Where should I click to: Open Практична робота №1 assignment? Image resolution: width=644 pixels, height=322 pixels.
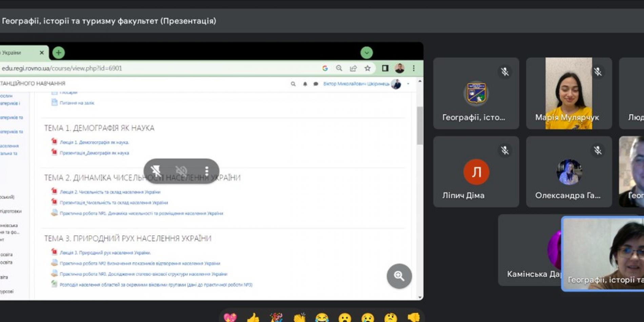coord(141,213)
